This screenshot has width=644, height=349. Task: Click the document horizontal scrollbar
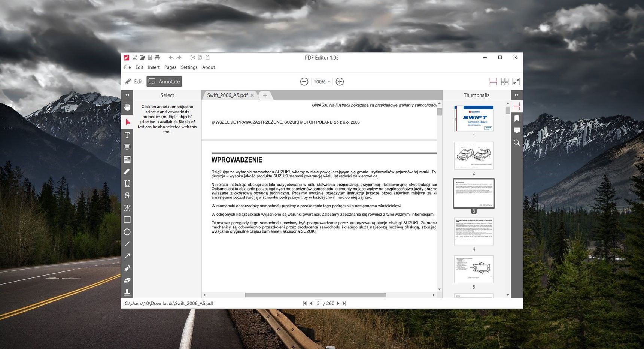(x=315, y=295)
